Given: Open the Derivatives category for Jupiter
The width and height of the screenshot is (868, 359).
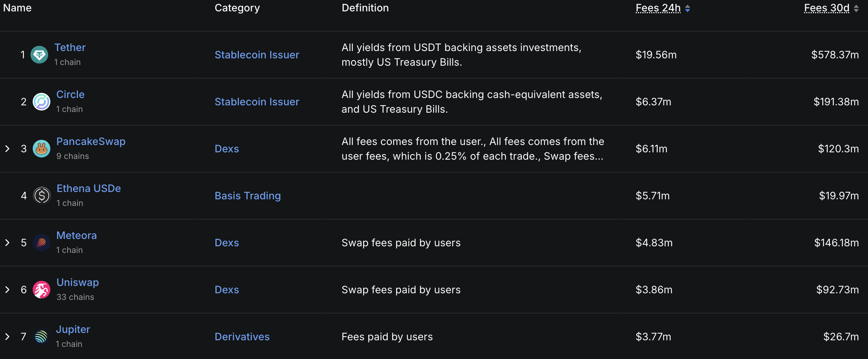Looking at the screenshot, I should tap(242, 337).
